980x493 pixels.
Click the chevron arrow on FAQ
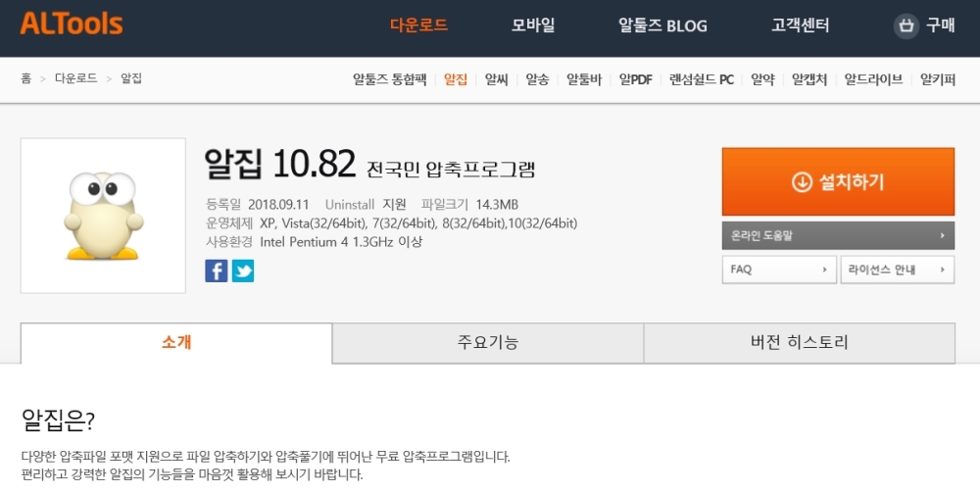pos(824,270)
